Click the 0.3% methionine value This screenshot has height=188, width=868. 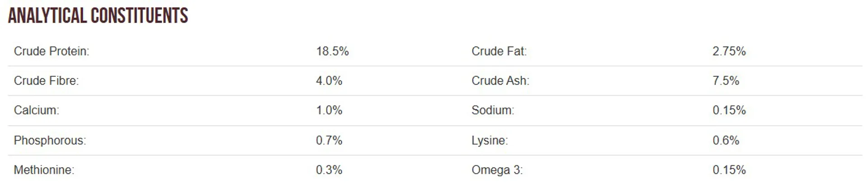pos(329,170)
